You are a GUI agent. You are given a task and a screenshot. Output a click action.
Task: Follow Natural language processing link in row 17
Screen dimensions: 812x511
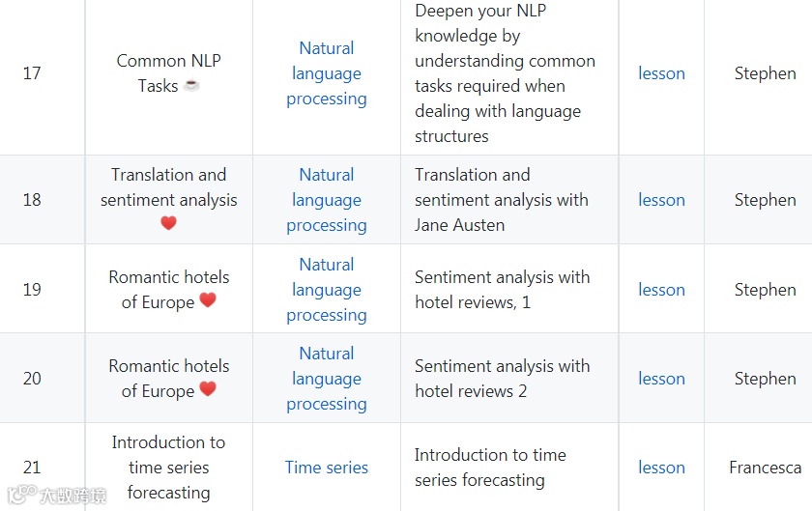[x=327, y=73]
